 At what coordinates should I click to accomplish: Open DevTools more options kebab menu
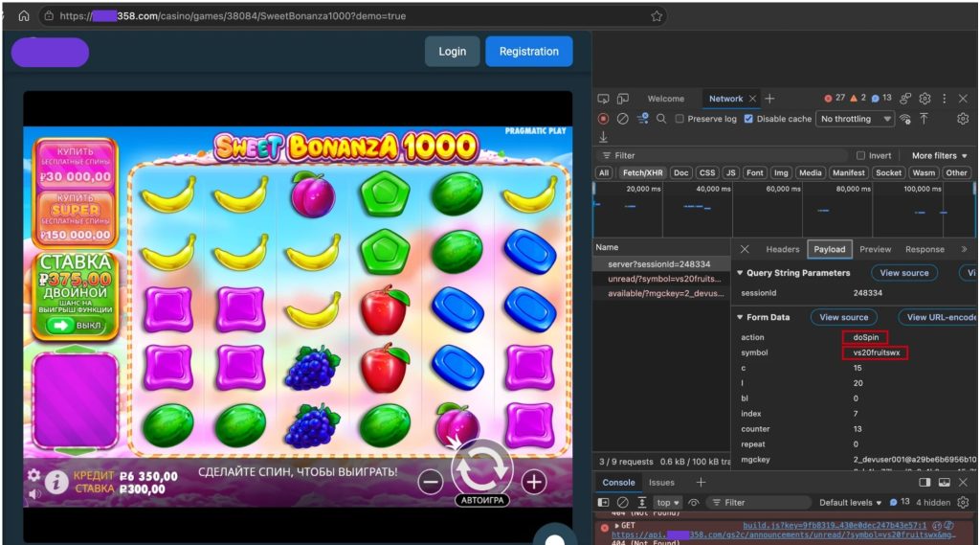pos(945,99)
